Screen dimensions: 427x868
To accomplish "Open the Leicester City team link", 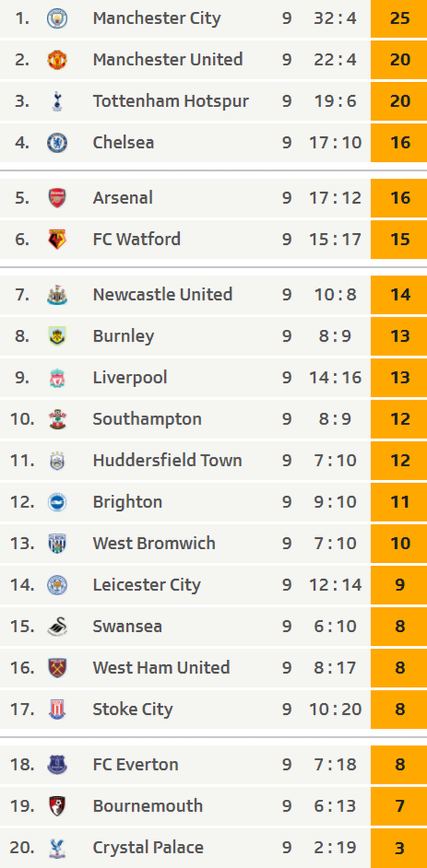I will (x=147, y=585).
